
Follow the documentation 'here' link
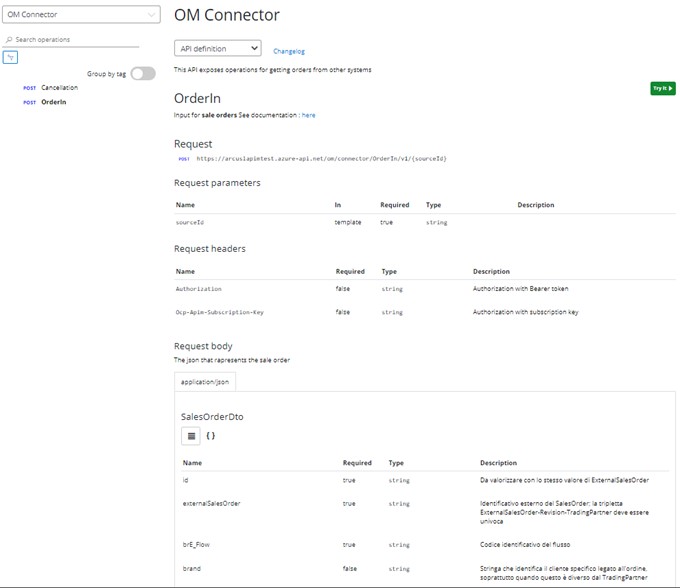pos(308,116)
